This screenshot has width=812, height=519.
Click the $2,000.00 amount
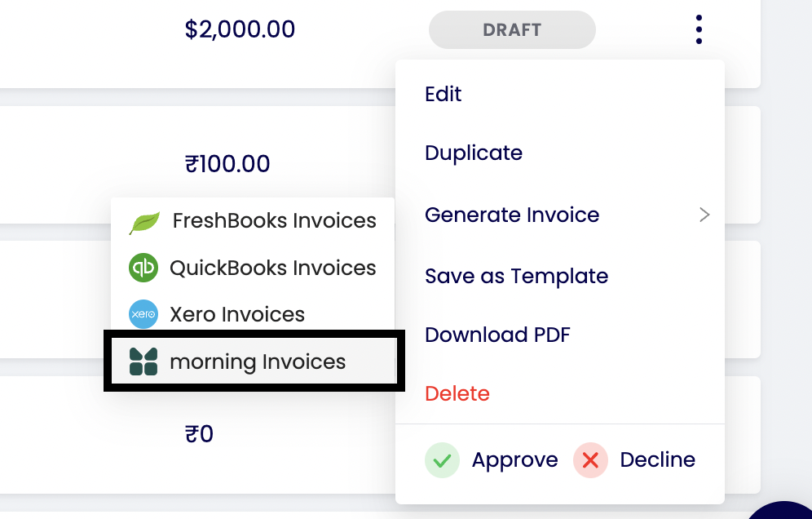(240, 30)
